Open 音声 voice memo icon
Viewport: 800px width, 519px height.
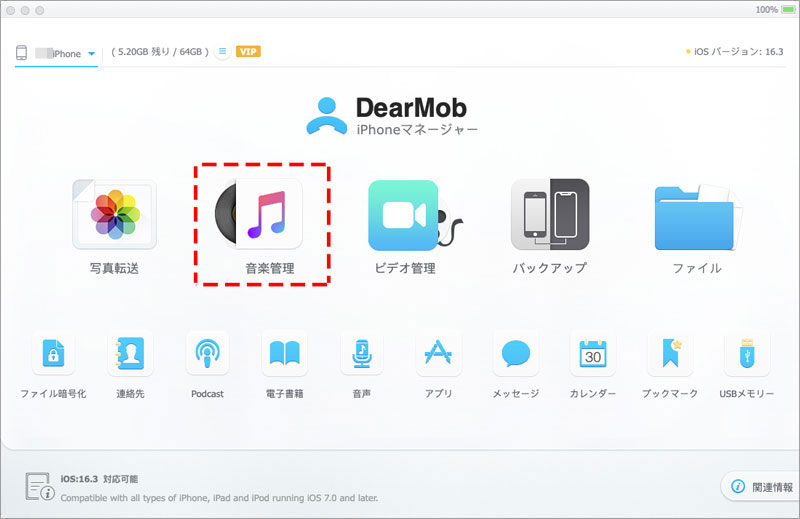point(362,353)
